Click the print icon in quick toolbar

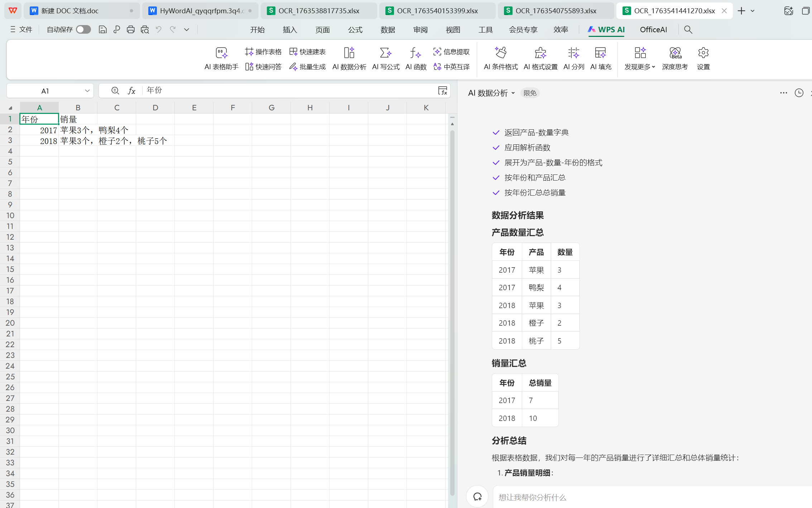(131, 30)
